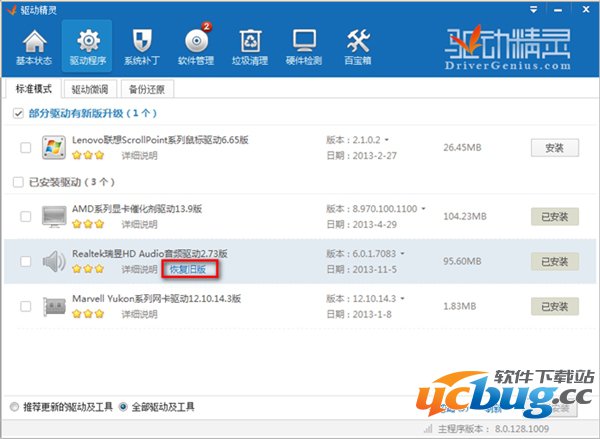Screen dimensions: 600x439
Task: Click the 主程序版本 8.0.128.1009 status text
Action: click(x=494, y=429)
